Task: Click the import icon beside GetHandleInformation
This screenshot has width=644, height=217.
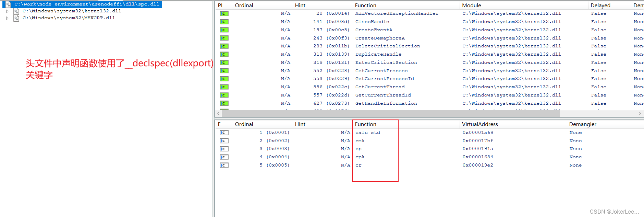Action: point(224,103)
